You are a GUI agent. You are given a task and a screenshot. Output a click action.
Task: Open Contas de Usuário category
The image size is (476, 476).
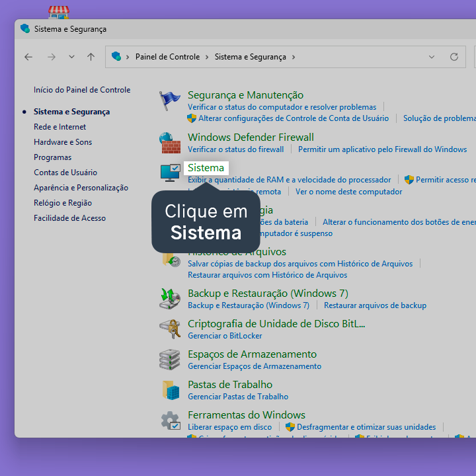click(x=65, y=173)
